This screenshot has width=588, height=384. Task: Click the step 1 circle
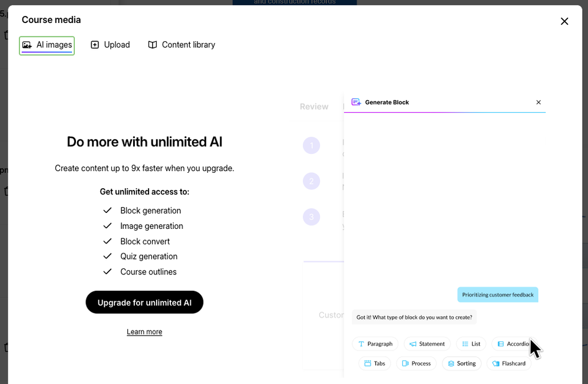[311, 146]
